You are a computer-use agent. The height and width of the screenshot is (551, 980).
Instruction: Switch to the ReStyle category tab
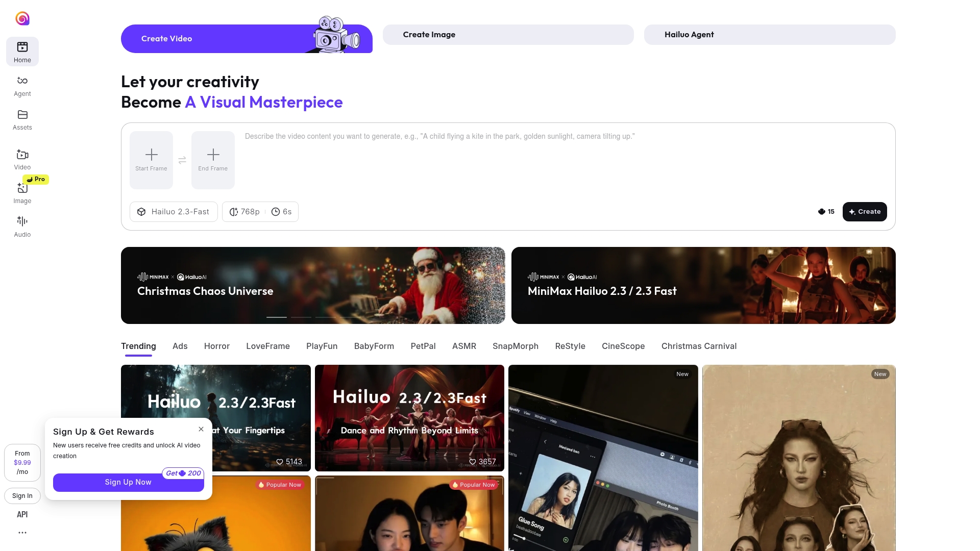click(x=570, y=346)
